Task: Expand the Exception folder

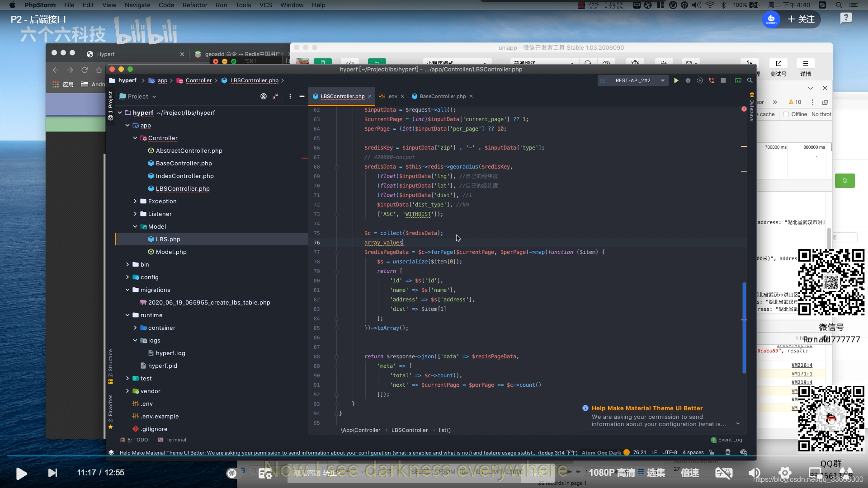Action: click(x=135, y=201)
